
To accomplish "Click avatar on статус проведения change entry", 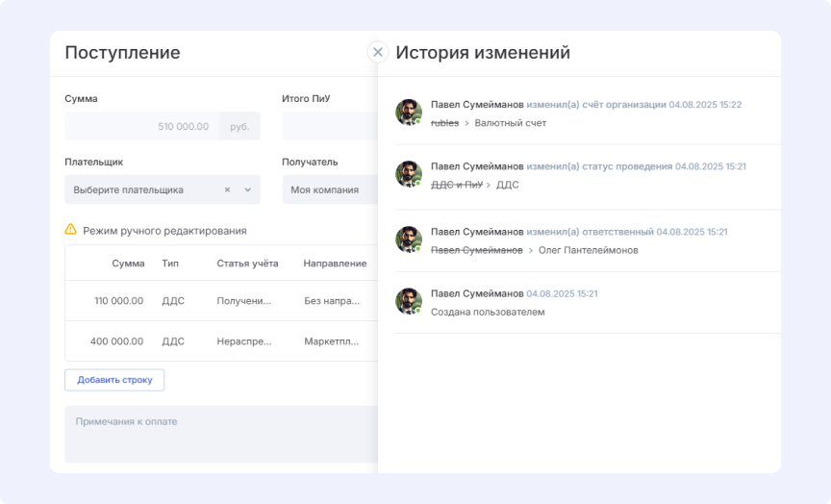I will click(x=409, y=174).
